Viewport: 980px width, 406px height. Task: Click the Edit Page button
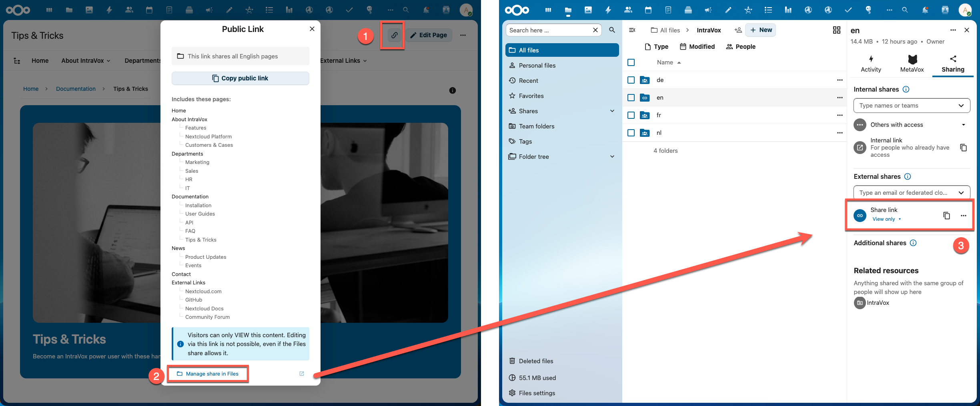[x=429, y=35]
